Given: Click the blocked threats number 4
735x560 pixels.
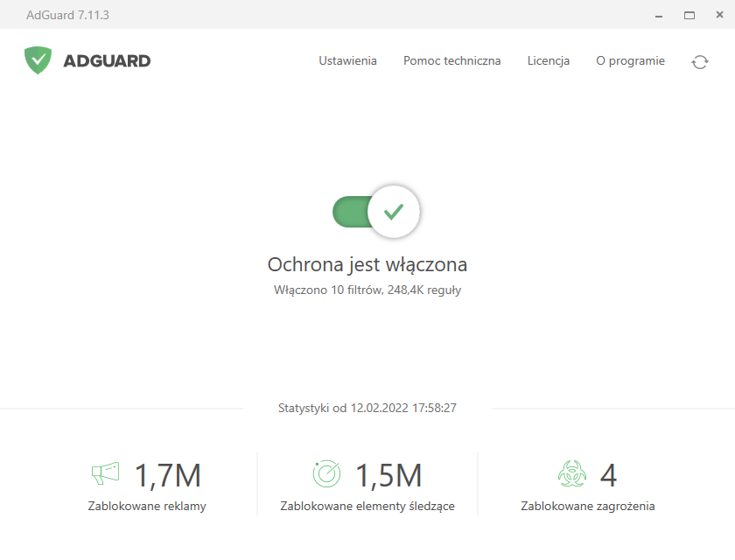Looking at the screenshot, I should coord(608,475).
